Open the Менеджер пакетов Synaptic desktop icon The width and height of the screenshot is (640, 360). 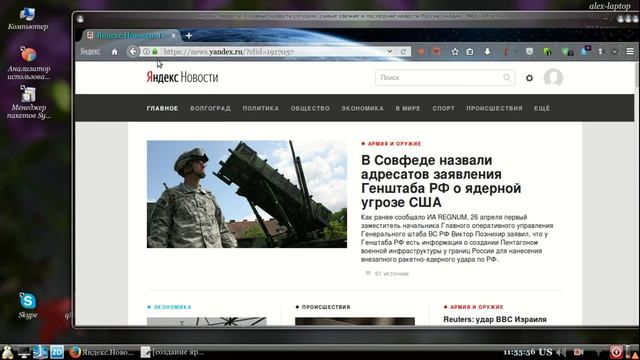coord(29,102)
